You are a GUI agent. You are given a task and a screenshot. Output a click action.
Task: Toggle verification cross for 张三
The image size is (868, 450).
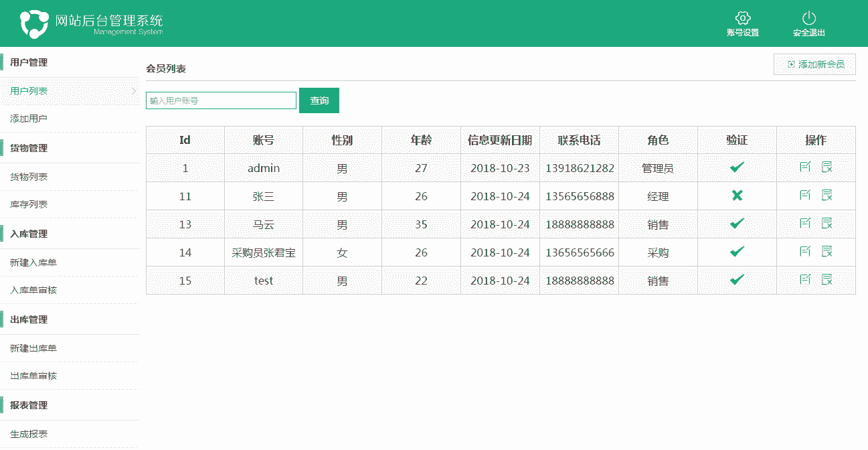(x=737, y=196)
